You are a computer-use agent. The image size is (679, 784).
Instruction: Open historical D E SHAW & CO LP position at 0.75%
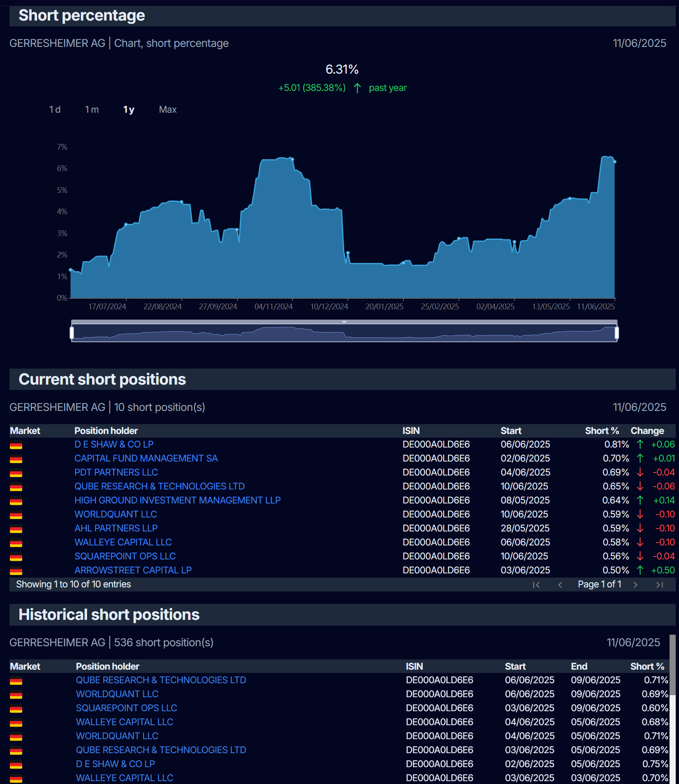(116, 764)
